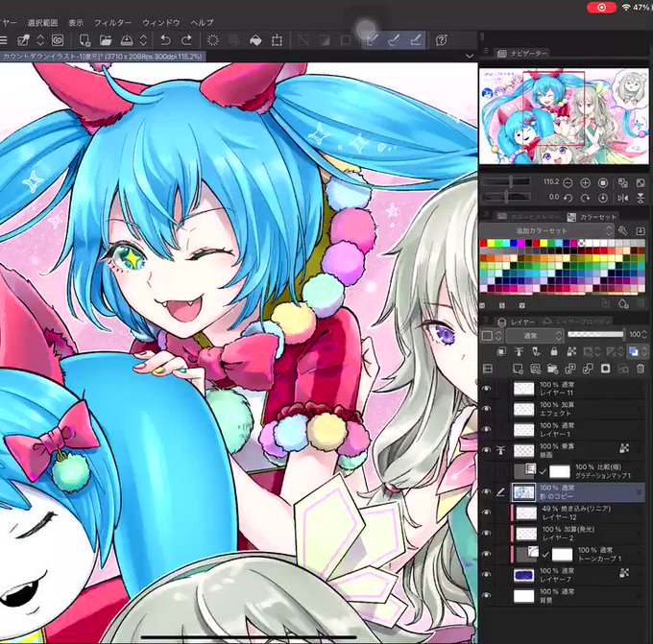
Task: Toggle Set as reference layer lighthouse icon
Action: pos(519,352)
